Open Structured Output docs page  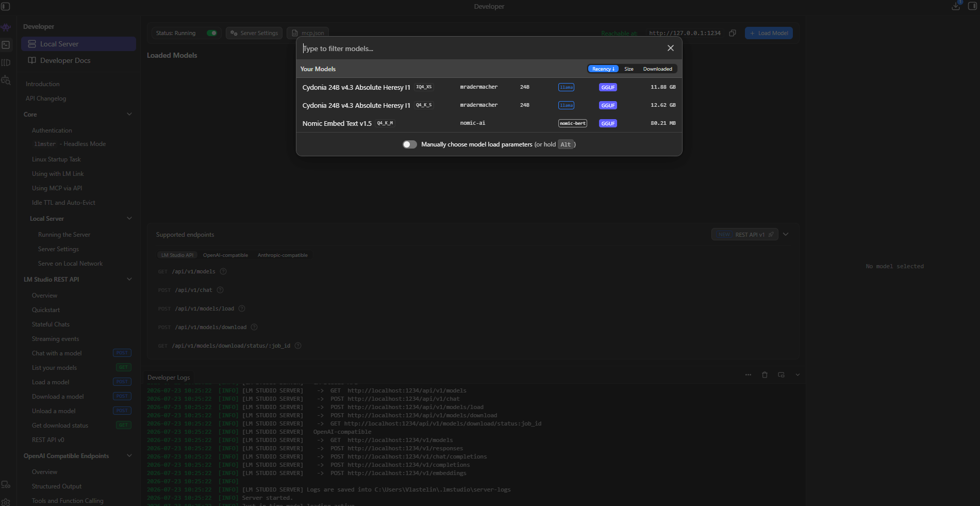point(57,486)
